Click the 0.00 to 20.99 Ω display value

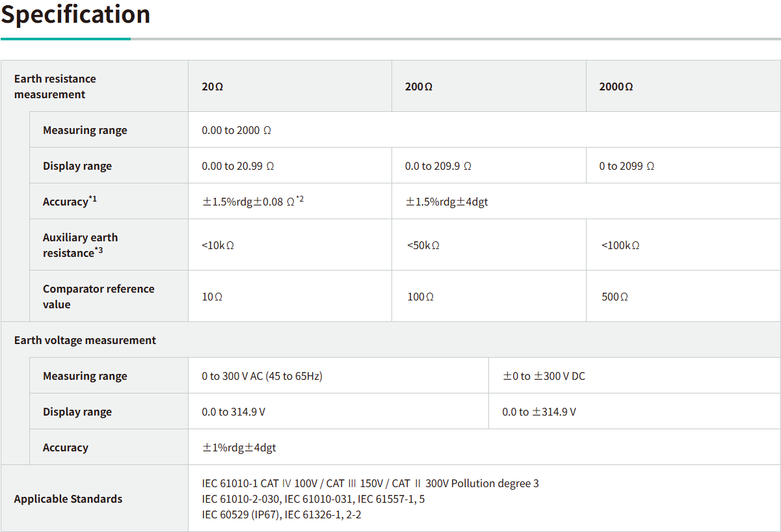tap(238, 166)
